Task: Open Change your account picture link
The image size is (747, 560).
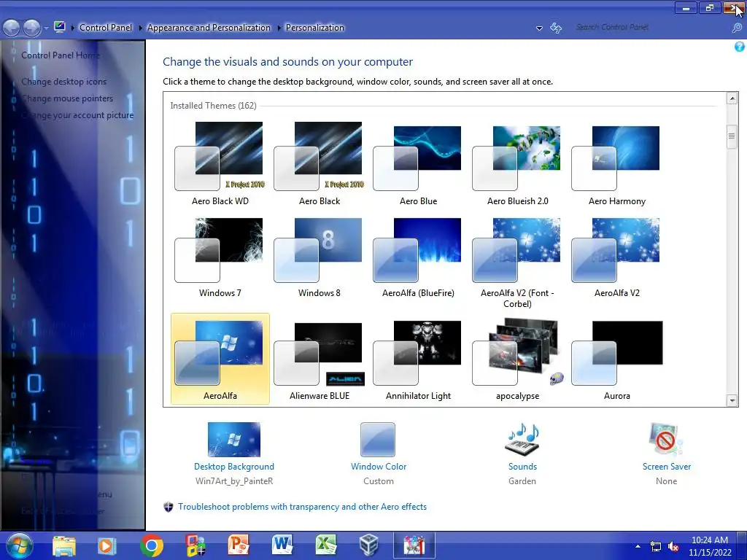Action: pyautogui.click(x=77, y=115)
